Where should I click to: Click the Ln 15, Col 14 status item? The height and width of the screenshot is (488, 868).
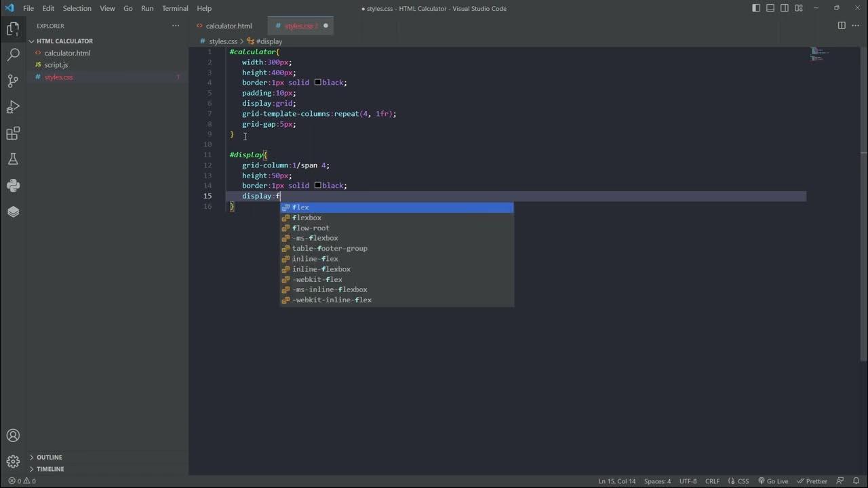[617, 481]
